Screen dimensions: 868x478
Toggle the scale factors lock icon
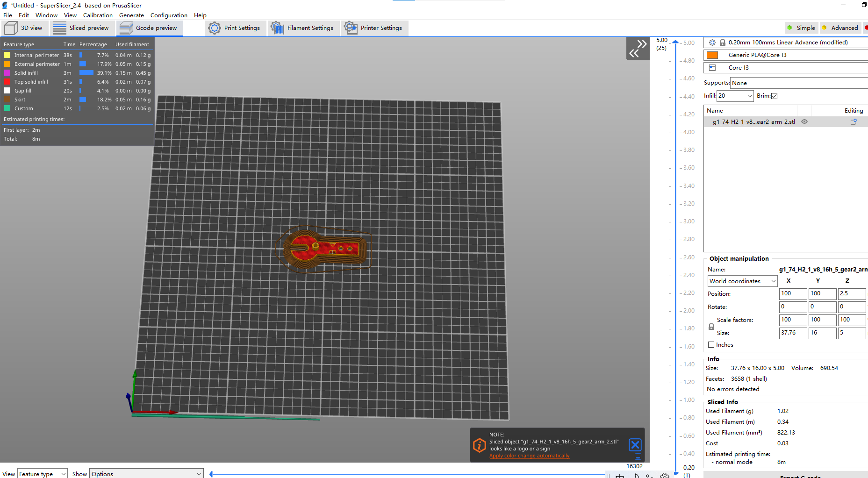(x=711, y=327)
